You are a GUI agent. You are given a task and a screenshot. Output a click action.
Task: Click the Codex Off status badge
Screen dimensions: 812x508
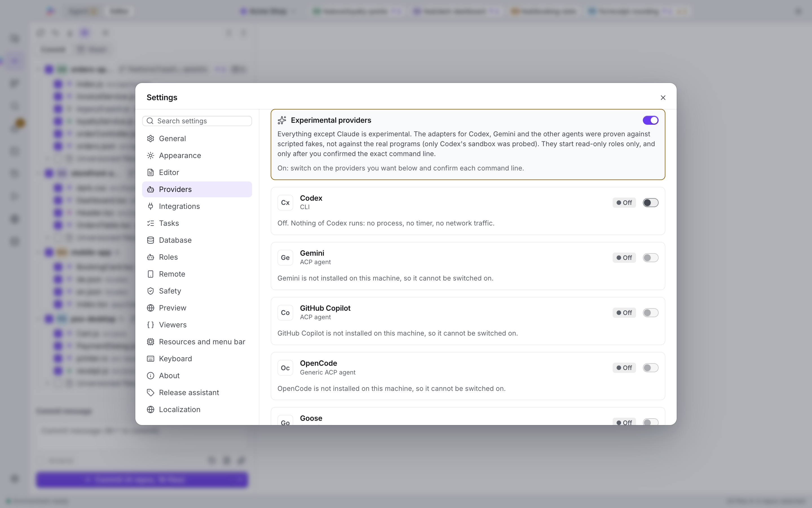[624, 203]
